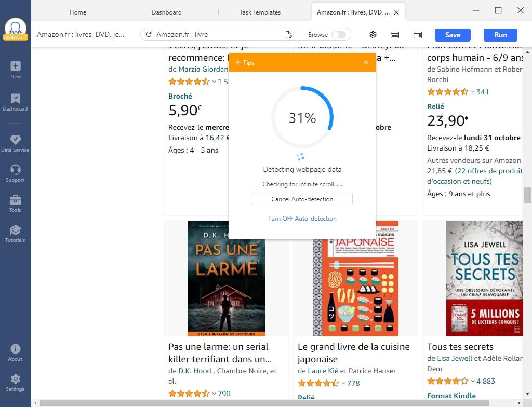Close the Amazon.fr tab
The image size is (532, 407).
click(396, 12)
